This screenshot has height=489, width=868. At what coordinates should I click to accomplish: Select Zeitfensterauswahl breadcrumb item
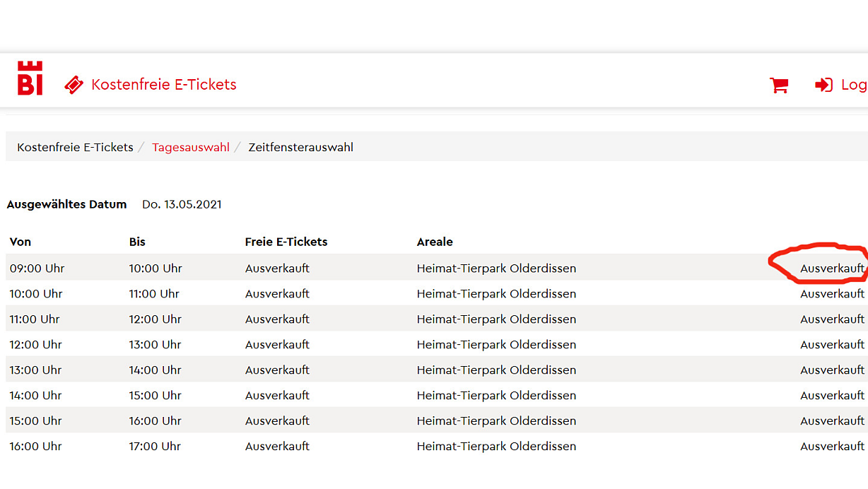pyautogui.click(x=300, y=148)
